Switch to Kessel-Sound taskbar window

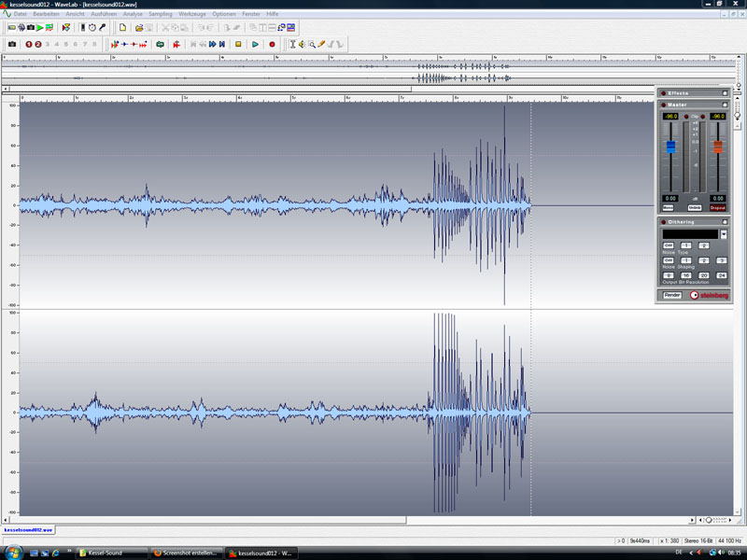(112, 553)
